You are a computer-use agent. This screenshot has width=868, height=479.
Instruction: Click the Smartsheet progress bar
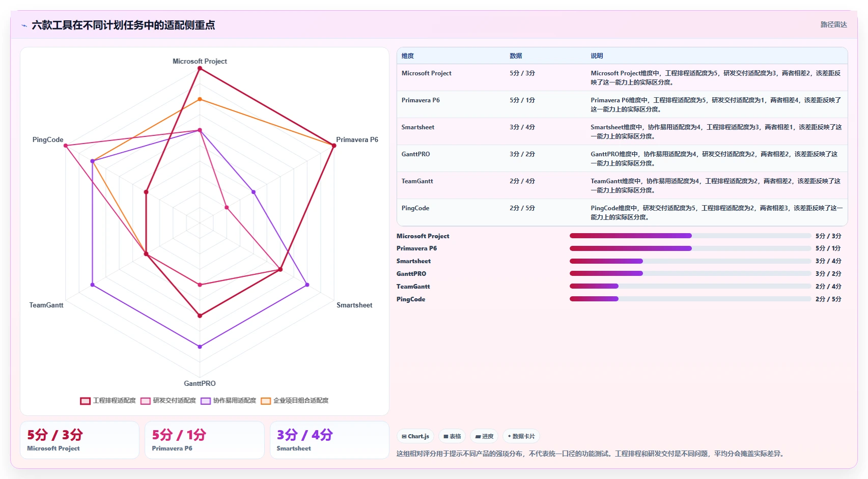[690, 261]
